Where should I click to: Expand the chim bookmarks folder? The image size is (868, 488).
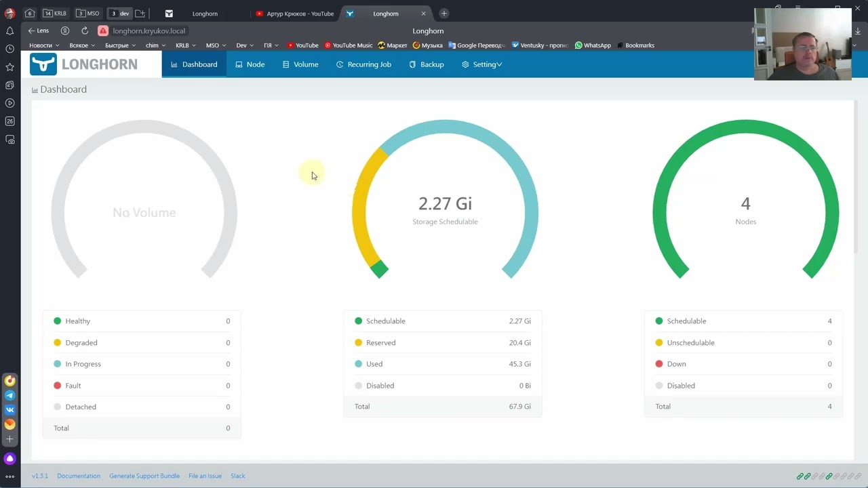coord(155,45)
